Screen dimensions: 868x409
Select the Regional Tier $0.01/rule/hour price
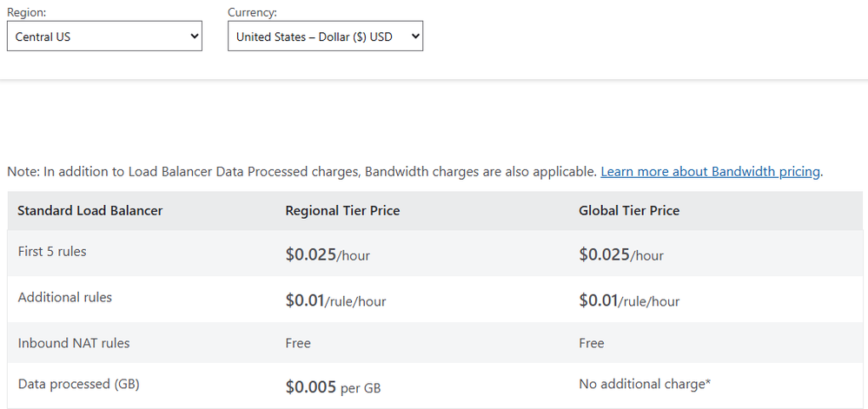(335, 300)
